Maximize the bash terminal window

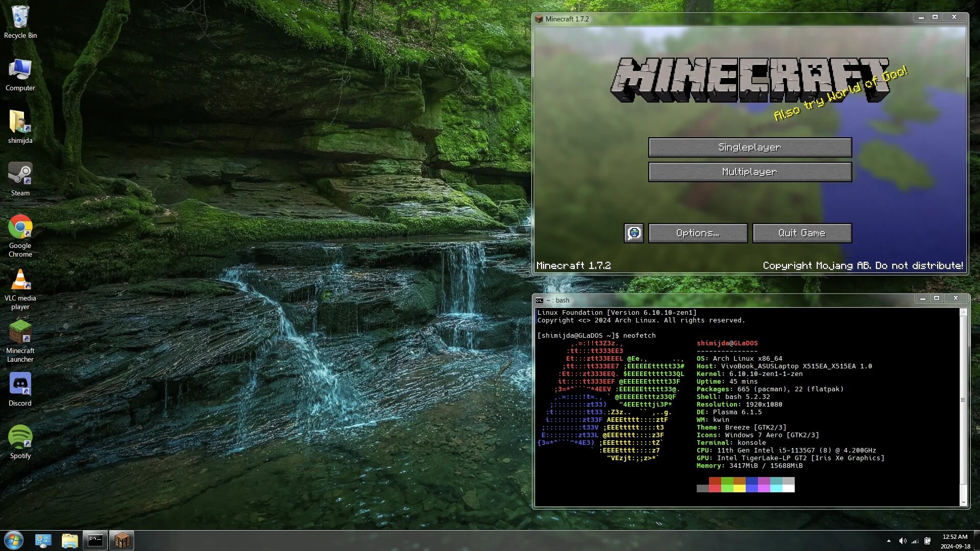[x=937, y=298]
